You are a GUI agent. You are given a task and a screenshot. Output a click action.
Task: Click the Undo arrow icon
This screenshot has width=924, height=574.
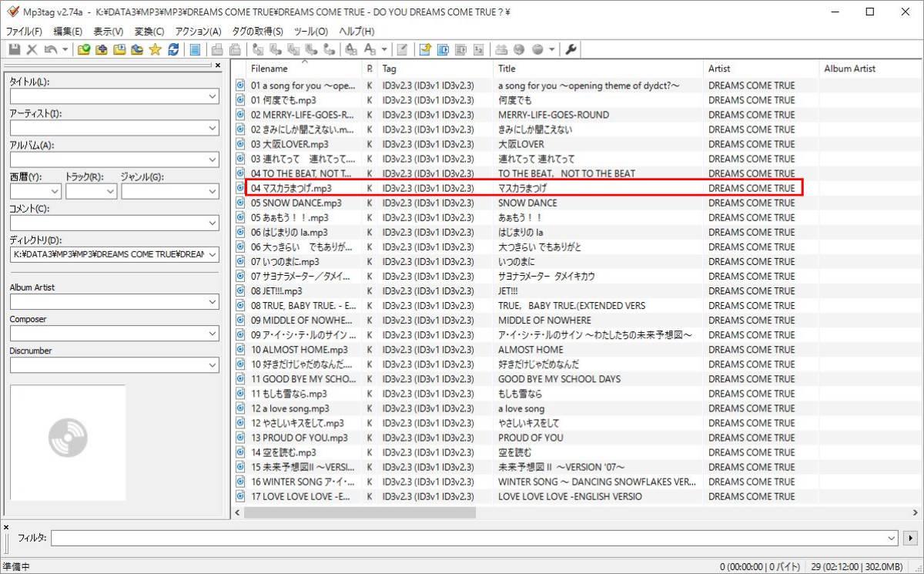(50, 49)
